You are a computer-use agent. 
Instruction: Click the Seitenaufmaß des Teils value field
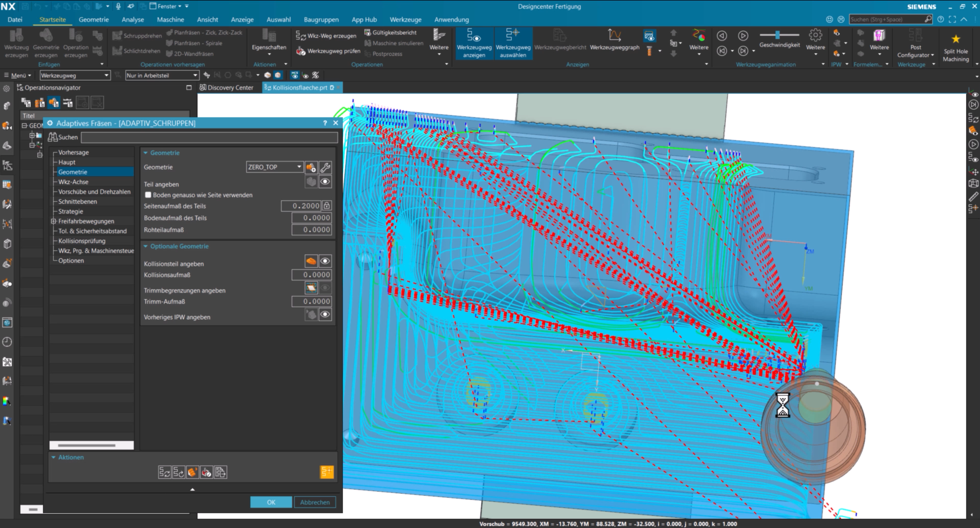tap(301, 206)
